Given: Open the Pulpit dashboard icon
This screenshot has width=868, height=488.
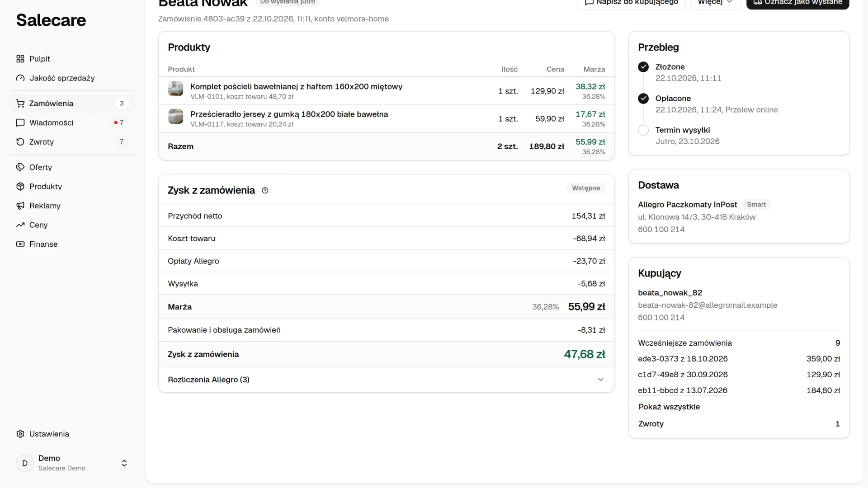Looking at the screenshot, I should (20, 59).
